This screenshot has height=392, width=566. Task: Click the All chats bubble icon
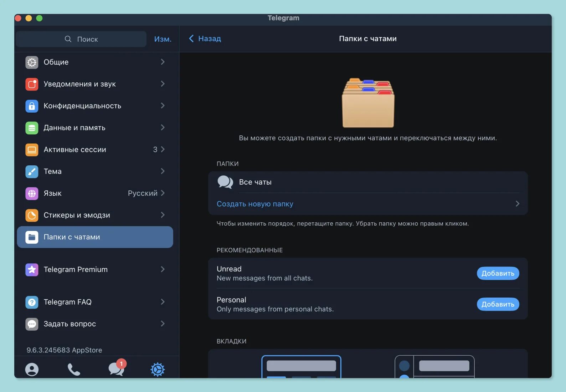coord(225,182)
